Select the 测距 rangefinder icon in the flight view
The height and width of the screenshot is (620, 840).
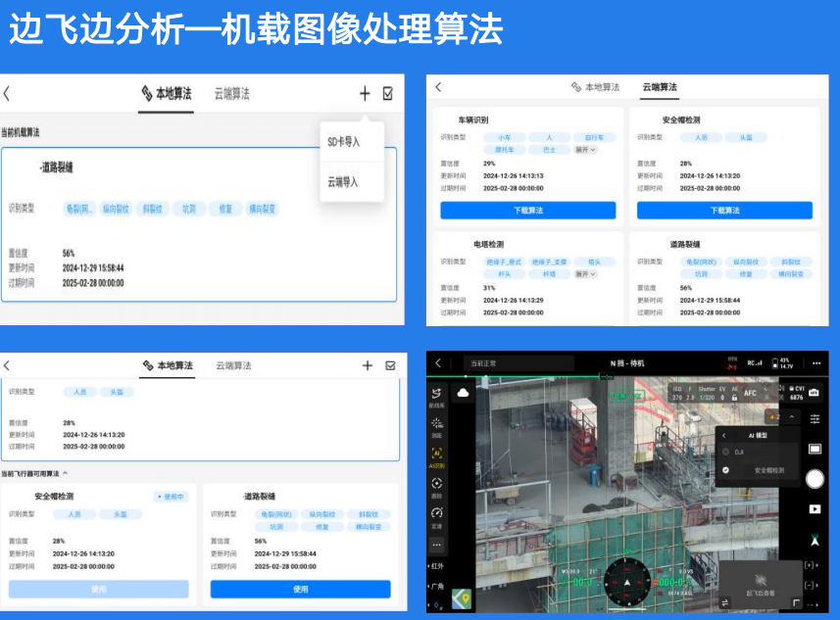pos(437,425)
